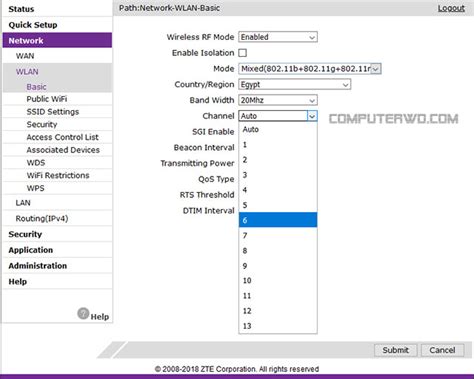
Task: Choose channel 13 option
Action: tap(278, 326)
